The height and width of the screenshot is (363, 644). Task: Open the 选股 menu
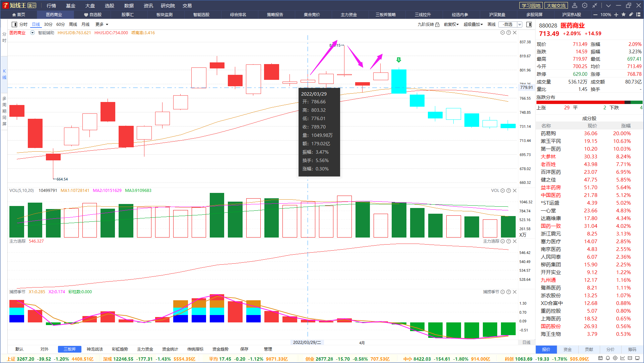coord(110,6)
